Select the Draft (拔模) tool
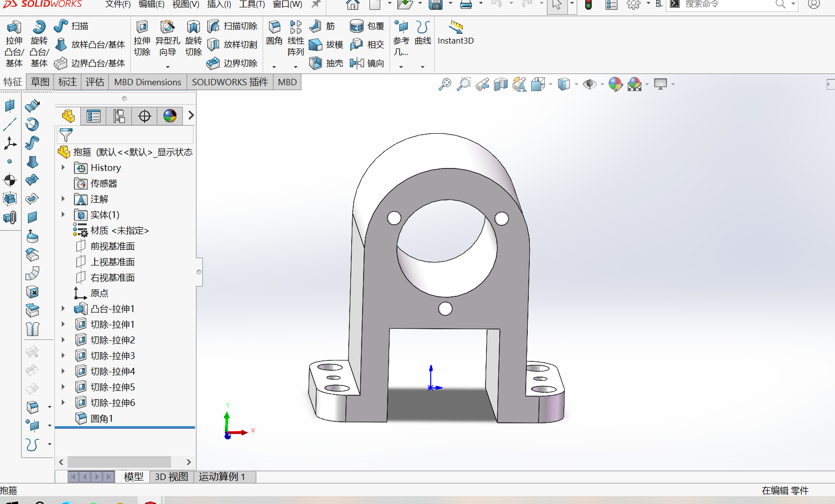835x504 pixels. [x=326, y=45]
